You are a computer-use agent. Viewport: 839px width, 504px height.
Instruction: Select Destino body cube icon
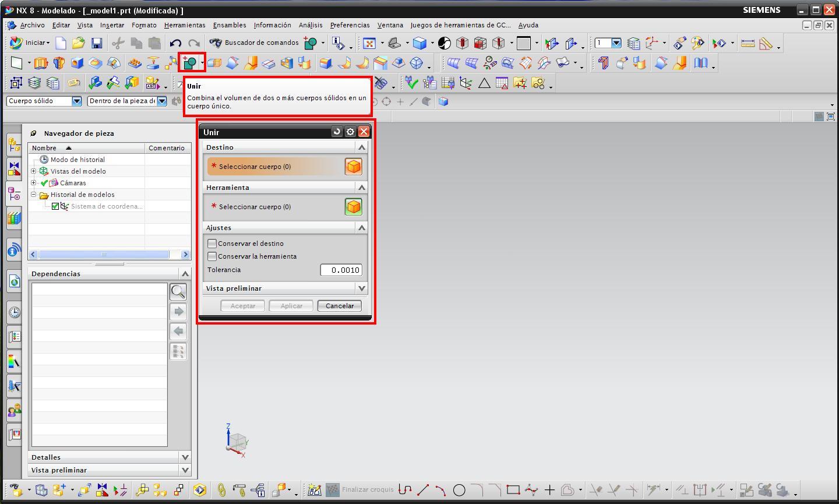pyautogui.click(x=353, y=167)
